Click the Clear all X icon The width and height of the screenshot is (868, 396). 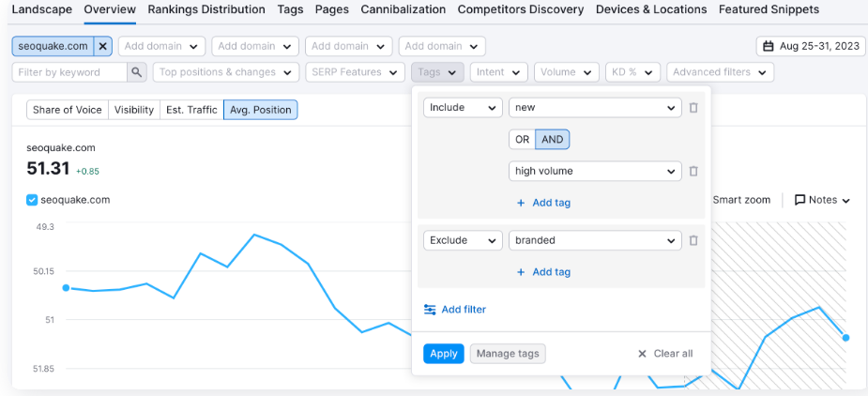tap(642, 354)
